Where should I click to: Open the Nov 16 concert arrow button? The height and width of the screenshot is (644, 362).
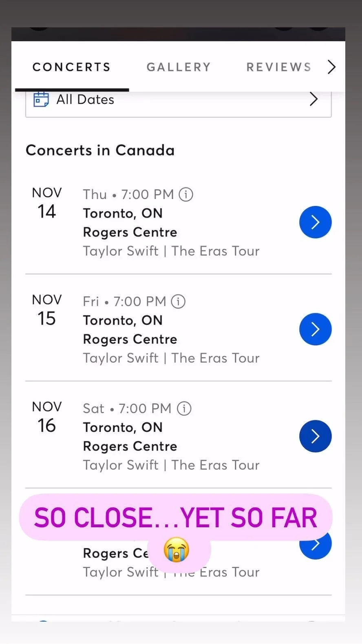[x=315, y=436]
